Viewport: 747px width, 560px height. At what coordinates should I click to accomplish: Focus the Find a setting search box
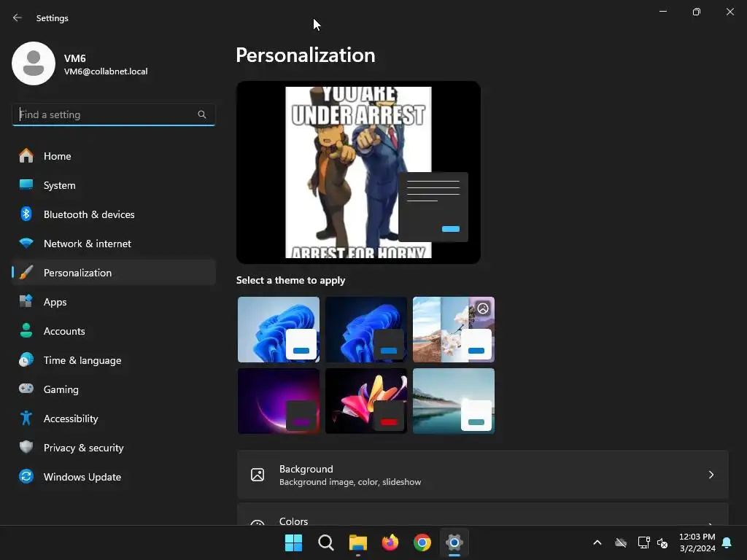tap(113, 114)
